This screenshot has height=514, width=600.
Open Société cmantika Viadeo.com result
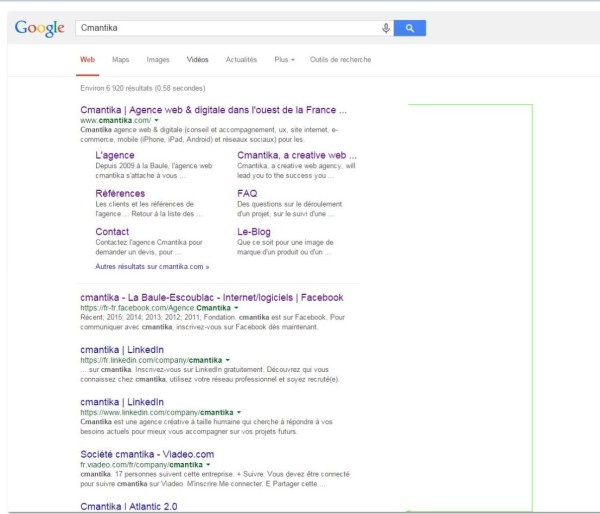point(147,454)
